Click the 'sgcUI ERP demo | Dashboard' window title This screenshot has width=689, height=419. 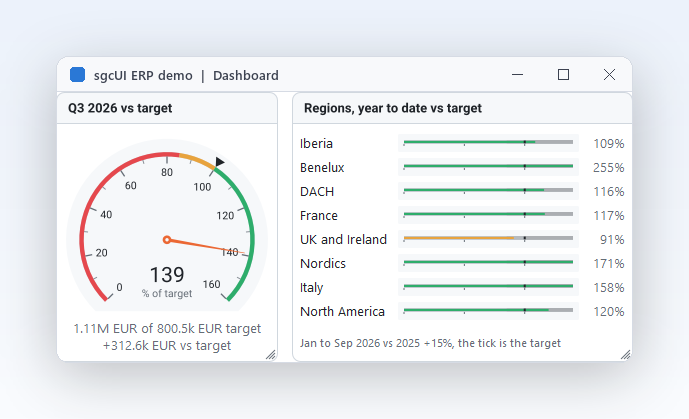(186, 76)
